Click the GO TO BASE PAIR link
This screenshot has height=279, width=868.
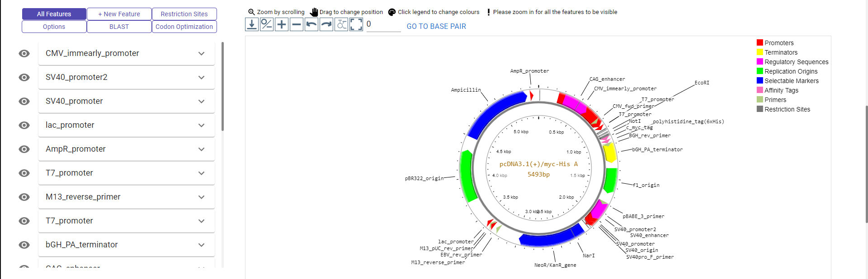(x=436, y=27)
